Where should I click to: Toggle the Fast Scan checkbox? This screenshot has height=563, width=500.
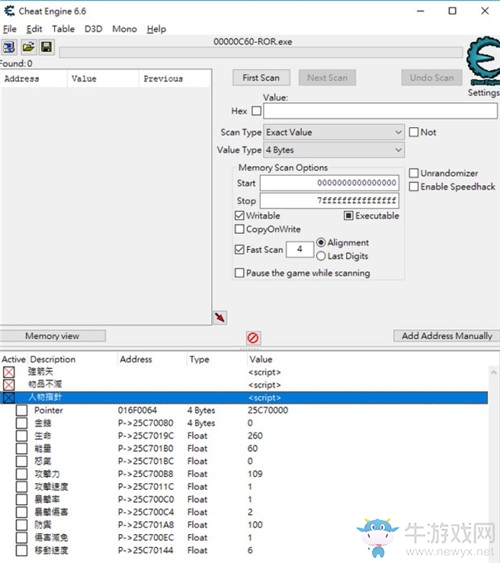click(239, 250)
